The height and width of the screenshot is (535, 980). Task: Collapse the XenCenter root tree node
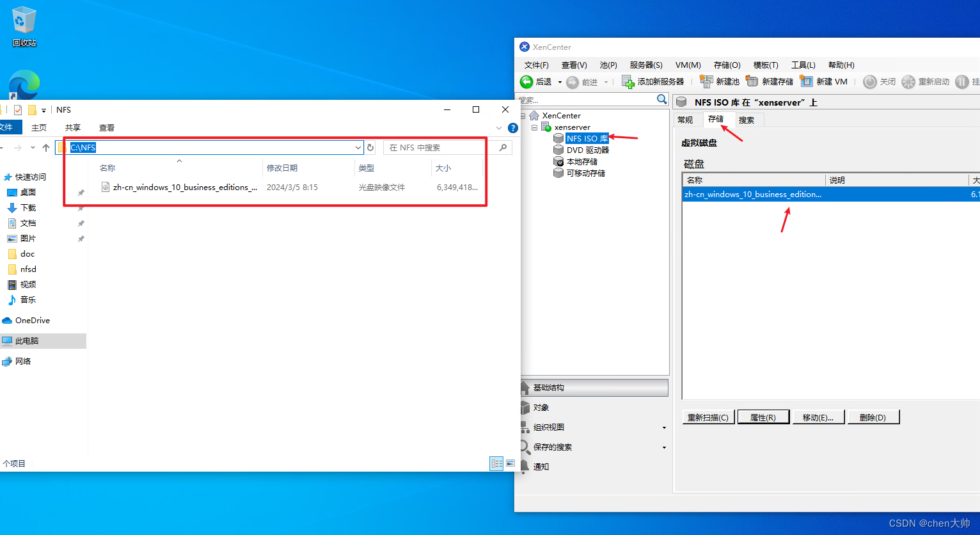click(x=523, y=116)
